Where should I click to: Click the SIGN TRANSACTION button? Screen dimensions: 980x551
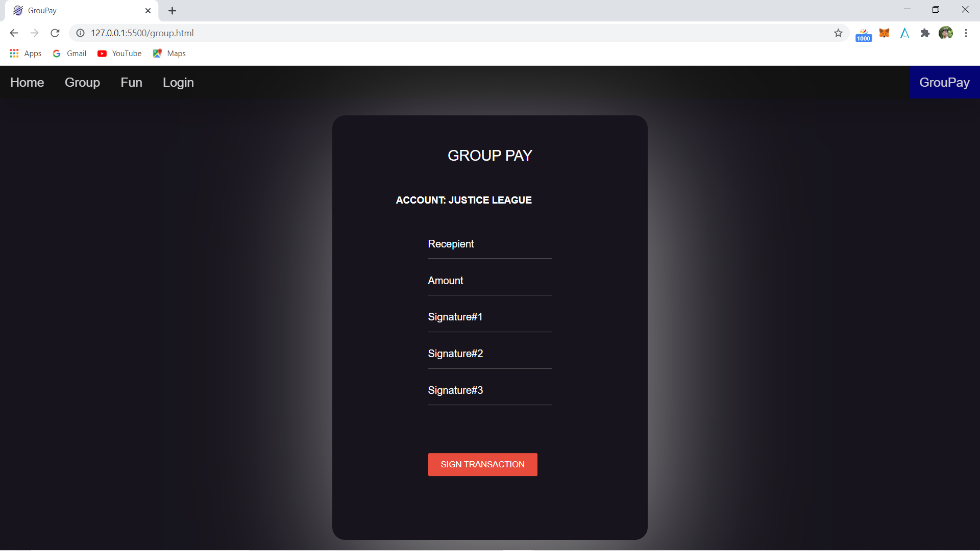point(482,465)
